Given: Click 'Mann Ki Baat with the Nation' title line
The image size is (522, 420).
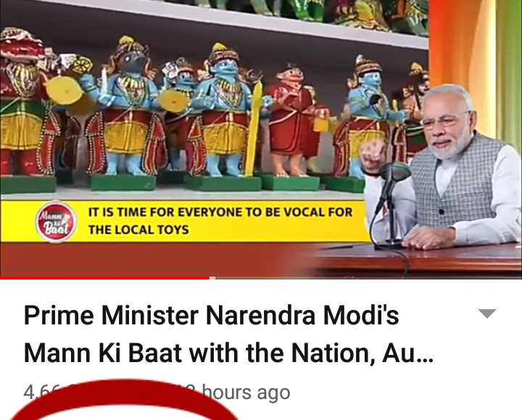Looking at the screenshot, I should coord(228,353).
